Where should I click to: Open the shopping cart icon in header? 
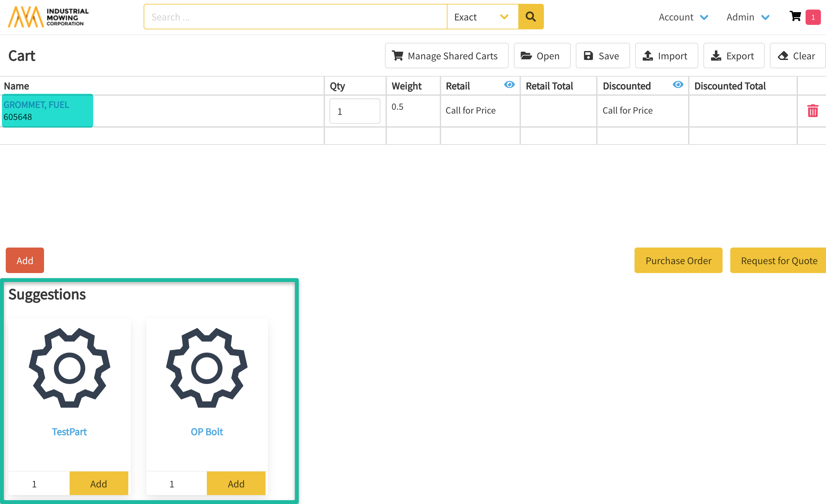(x=795, y=16)
